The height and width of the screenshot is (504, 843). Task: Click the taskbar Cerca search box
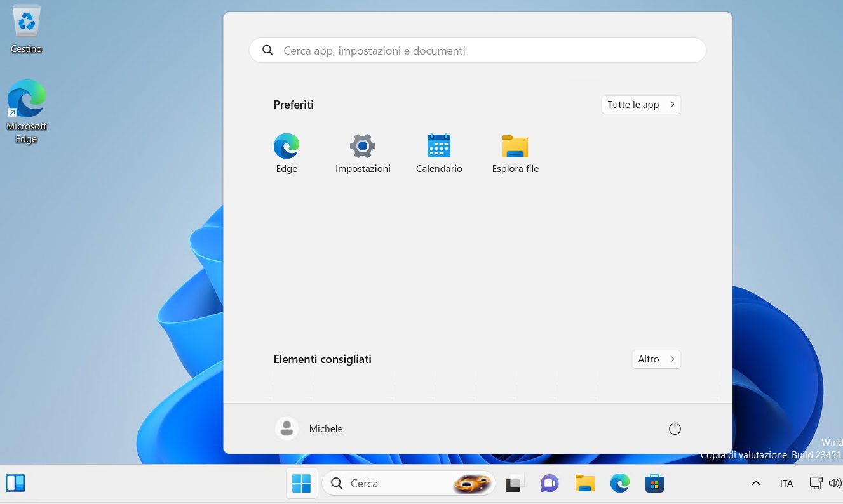pos(410,484)
